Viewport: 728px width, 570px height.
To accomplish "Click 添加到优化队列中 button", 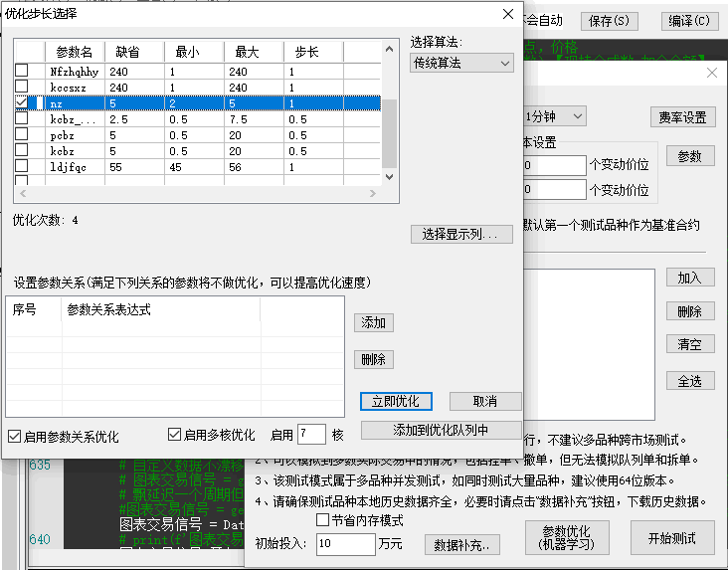I will tap(441, 430).
